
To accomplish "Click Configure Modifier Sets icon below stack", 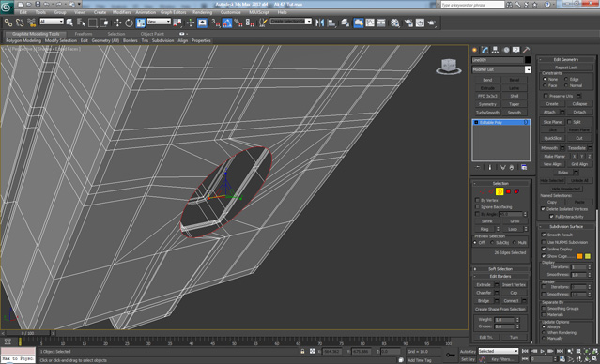I will coord(524,168).
